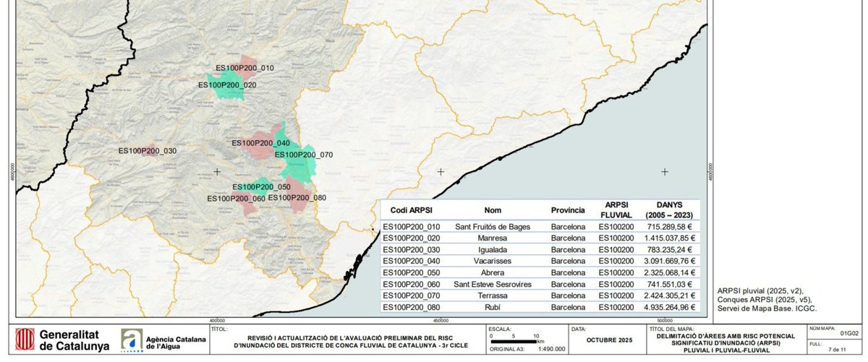Click damage value 2.424.305,21 €
Image resolution: width=868 pixels, height=362 pixels.
(669, 296)
